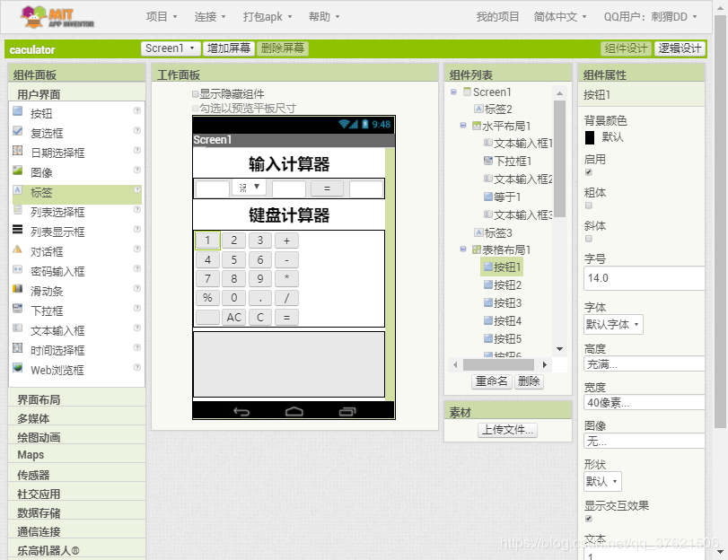Click the 上传文件 button
This screenshot has width=728, height=560.
pyautogui.click(x=507, y=430)
